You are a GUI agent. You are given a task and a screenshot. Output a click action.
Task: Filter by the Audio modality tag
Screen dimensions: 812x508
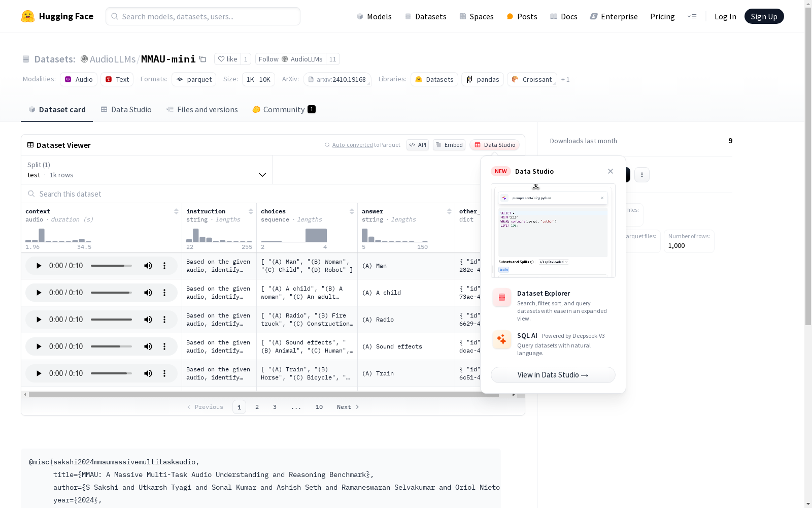pos(79,79)
